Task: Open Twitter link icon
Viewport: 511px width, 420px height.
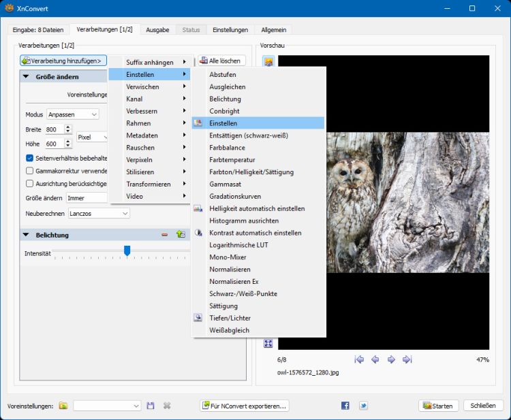Action: pyautogui.click(x=363, y=406)
